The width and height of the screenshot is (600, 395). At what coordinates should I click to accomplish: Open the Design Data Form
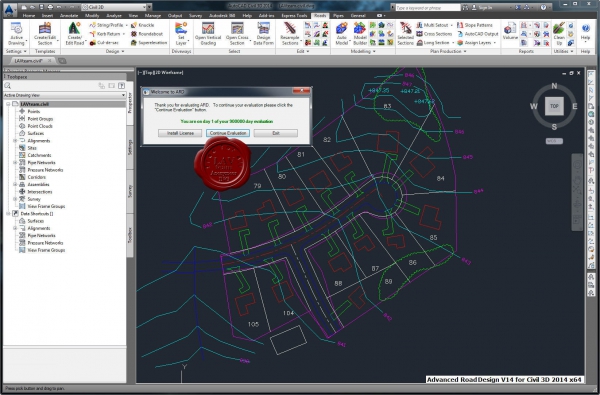tap(263, 34)
